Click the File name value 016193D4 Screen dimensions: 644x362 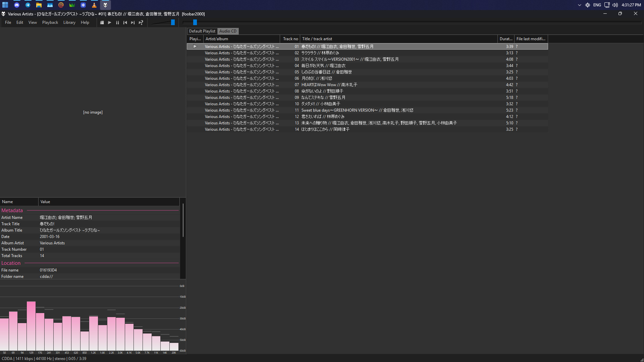(x=48, y=270)
